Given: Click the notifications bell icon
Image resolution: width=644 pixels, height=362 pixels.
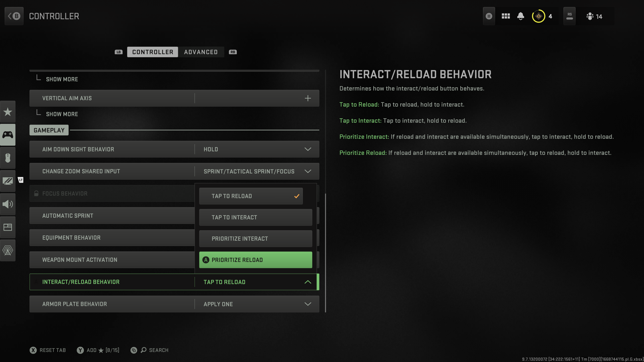Looking at the screenshot, I should pyautogui.click(x=521, y=16).
